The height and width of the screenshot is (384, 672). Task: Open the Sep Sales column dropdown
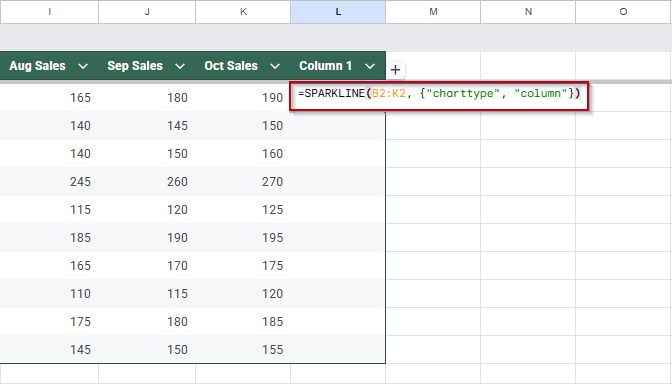click(x=180, y=66)
